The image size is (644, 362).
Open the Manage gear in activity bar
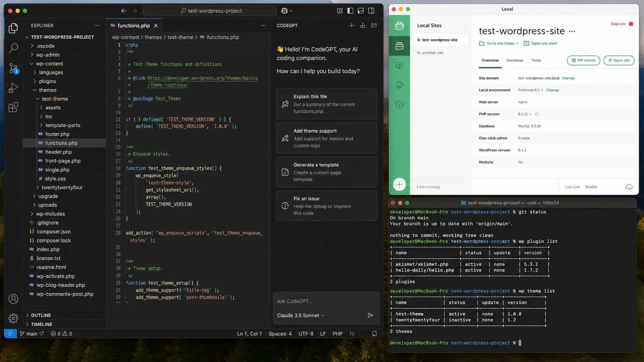[13, 318]
